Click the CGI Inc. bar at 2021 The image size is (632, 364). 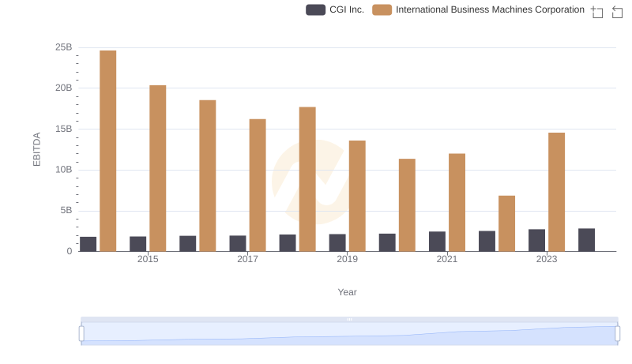pos(437,242)
